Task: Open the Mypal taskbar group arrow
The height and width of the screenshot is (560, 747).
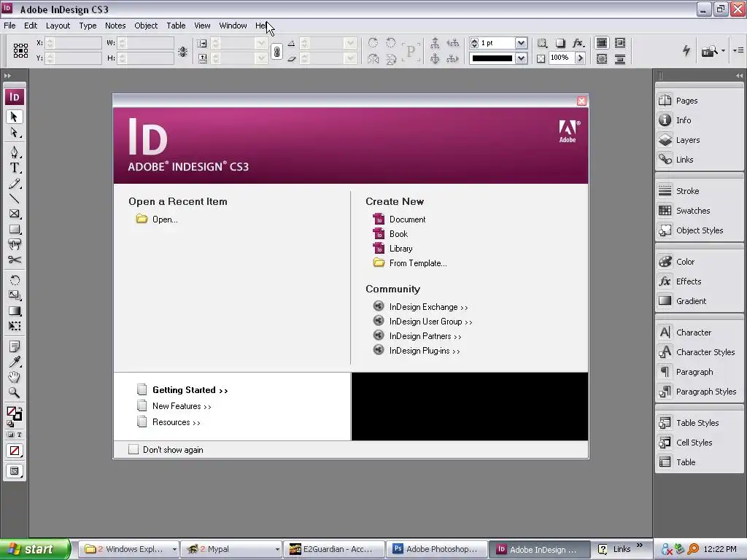Action: (x=276, y=550)
